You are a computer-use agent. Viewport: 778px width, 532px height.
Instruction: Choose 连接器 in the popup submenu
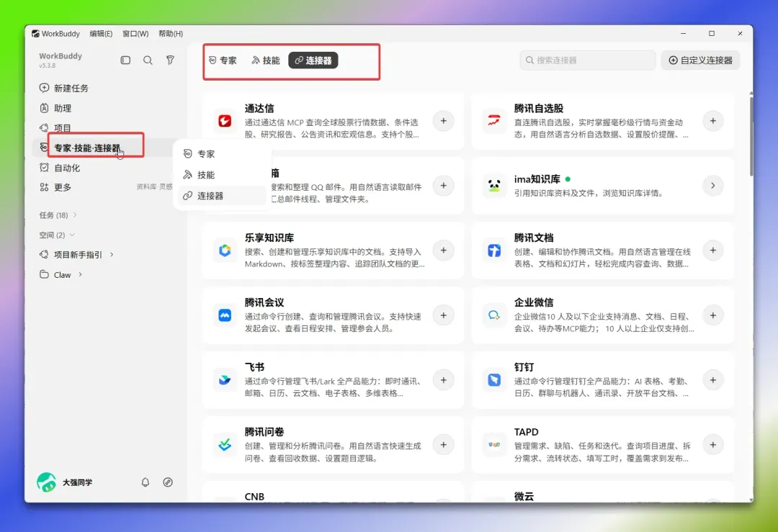pos(221,196)
